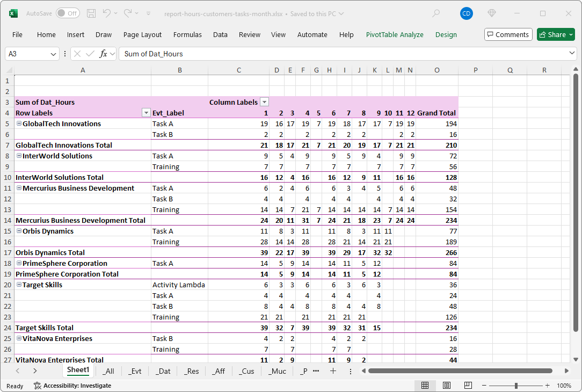
Task: Open the Row Labels filter dropdown
Action: (x=146, y=113)
